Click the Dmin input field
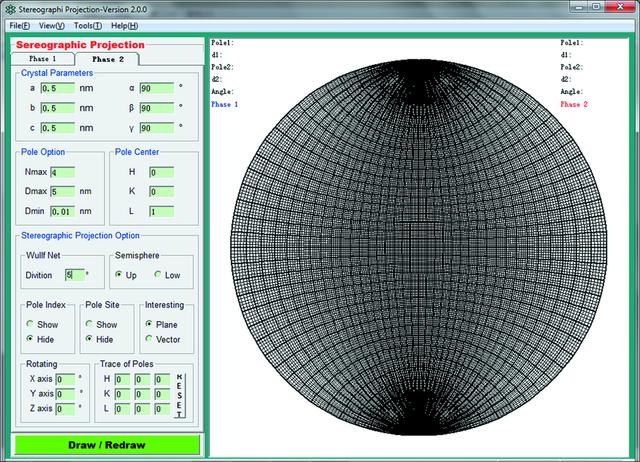 click(63, 211)
